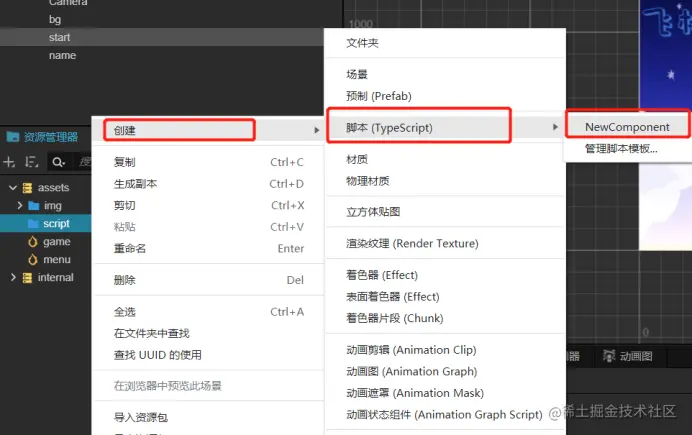Open the 资源管理器 panel tab
The width and height of the screenshot is (692, 435).
pos(43,137)
